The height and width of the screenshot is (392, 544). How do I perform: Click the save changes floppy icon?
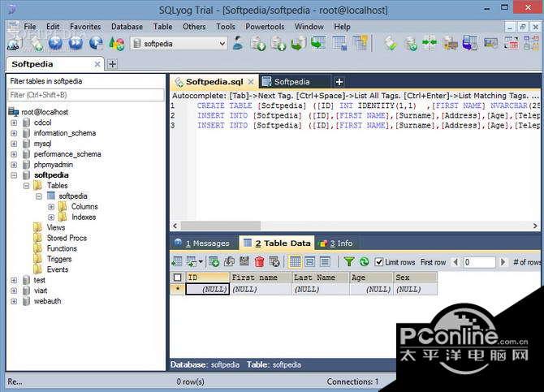click(x=244, y=261)
